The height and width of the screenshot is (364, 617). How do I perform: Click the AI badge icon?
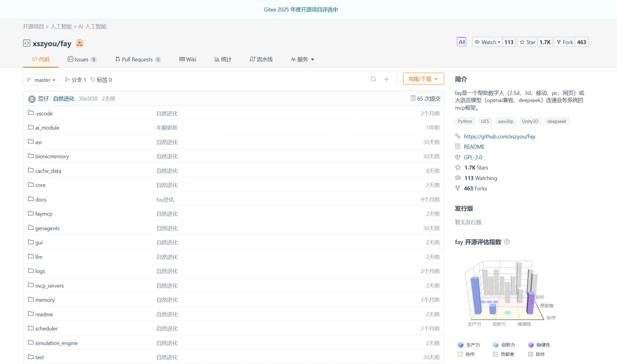[x=461, y=42]
